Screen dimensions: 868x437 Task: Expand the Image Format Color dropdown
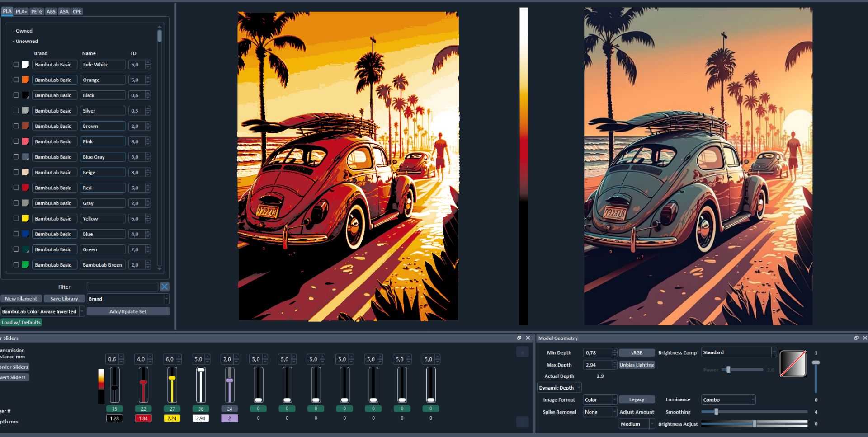600,400
